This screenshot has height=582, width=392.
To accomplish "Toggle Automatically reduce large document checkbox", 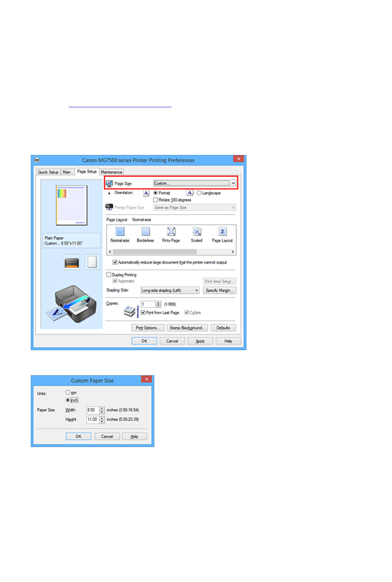I will [115, 262].
